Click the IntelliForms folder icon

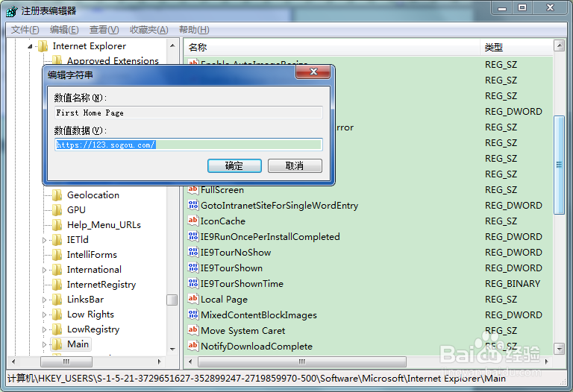(x=57, y=255)
